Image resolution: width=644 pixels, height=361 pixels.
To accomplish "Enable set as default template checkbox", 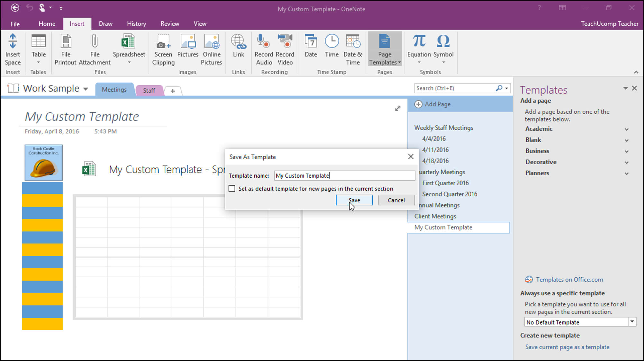I will (x=232, y=189).
